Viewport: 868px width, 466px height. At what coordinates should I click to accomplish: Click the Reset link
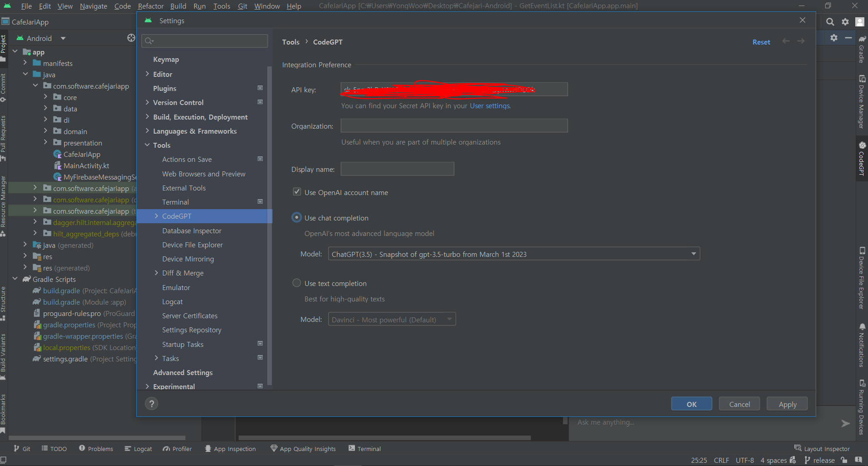[x=761, y=42]
